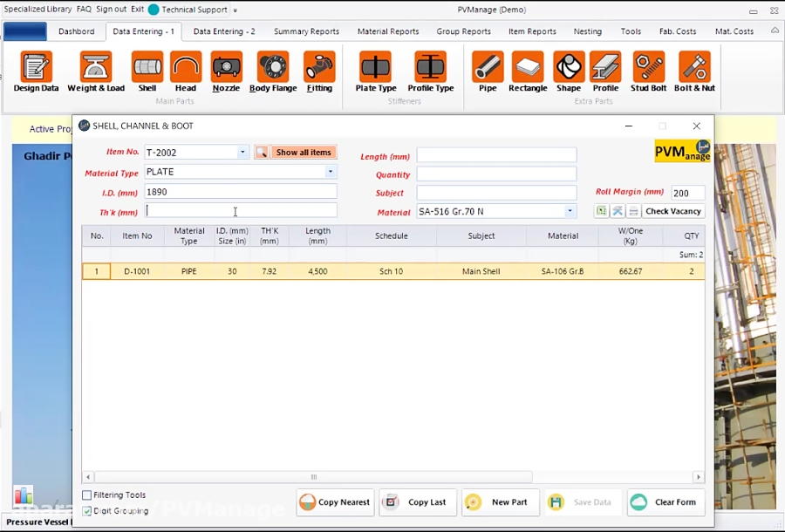The image size is (785, 532).
Task: Click the Copy Last button
Action: pos(418,502)
